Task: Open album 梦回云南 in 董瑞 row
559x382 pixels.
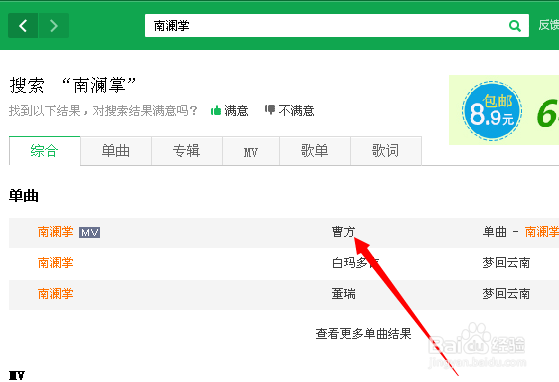Action: click(506, 294)
